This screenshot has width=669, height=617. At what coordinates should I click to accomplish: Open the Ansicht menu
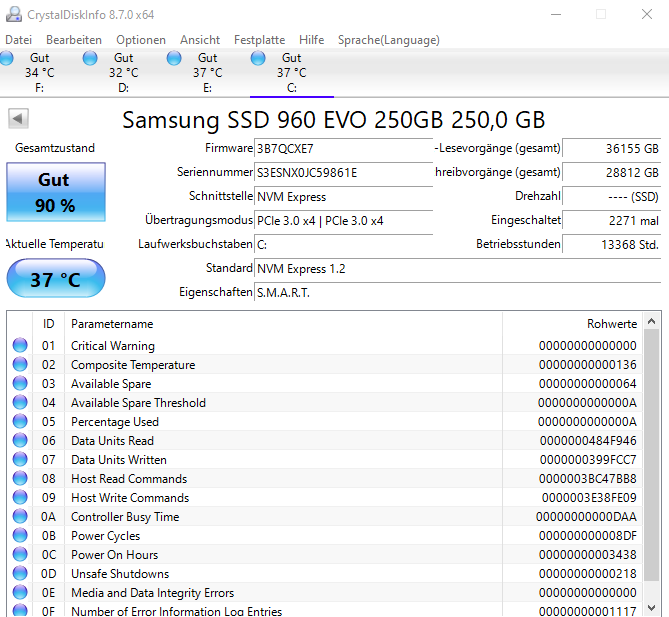pyautogui.click(x=200, y=40)
